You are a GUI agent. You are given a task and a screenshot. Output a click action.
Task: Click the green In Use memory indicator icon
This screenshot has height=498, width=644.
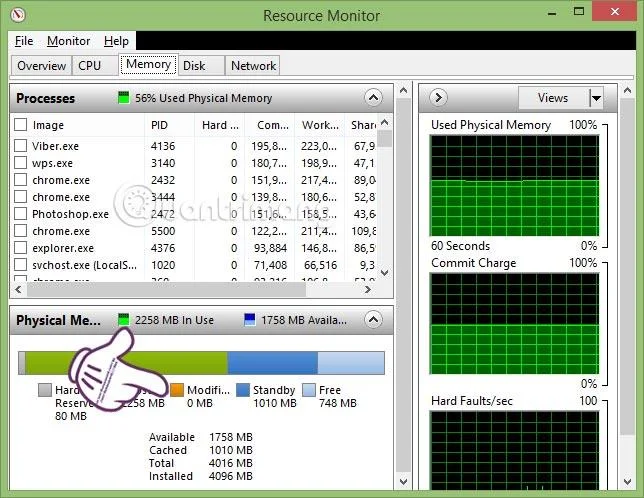coord(124,319)
